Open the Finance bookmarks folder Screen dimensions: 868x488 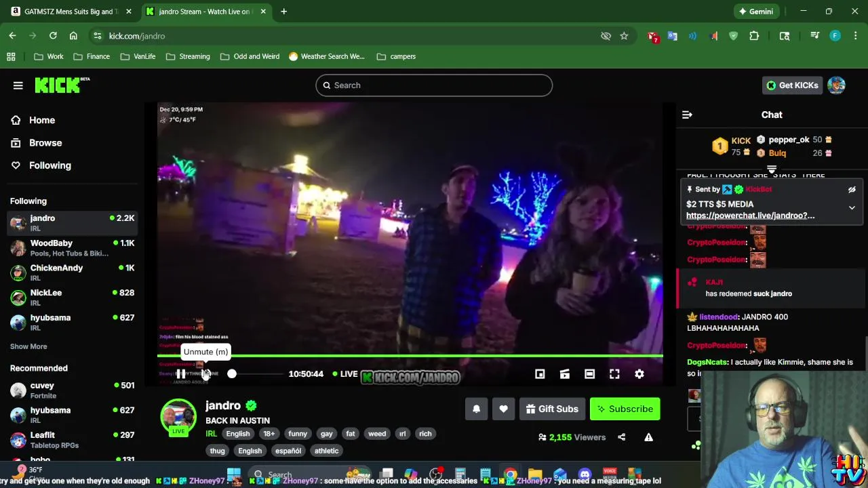pos(92,57)
